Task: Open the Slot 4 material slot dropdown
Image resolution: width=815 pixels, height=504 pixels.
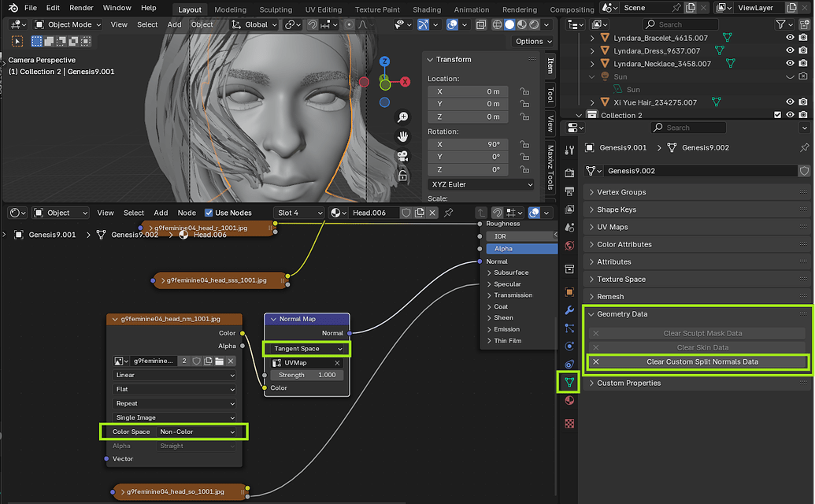Action: [299, 213]
